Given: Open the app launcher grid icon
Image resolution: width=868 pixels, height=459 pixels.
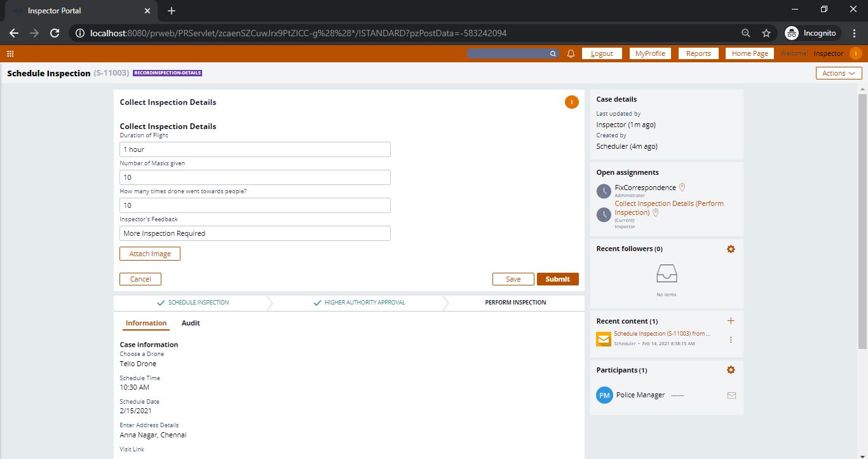Looking at the screenshot, I should point(10,53).
